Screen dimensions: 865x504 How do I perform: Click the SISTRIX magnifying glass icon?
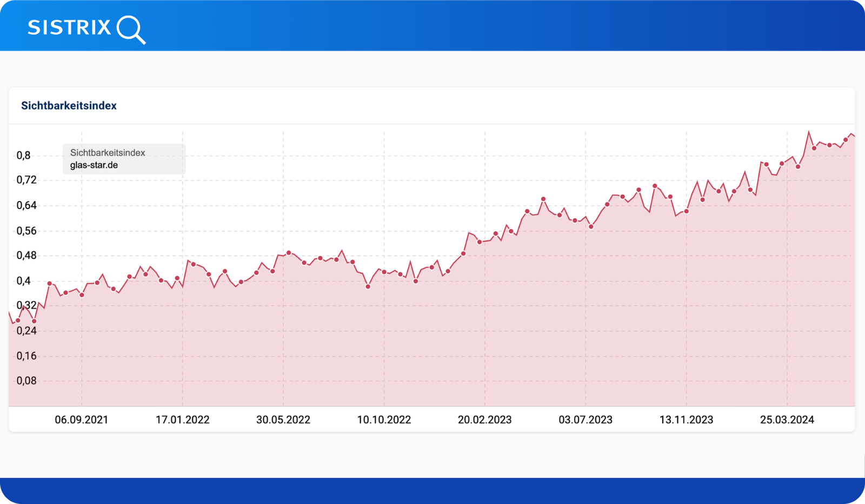click(131, 29)
